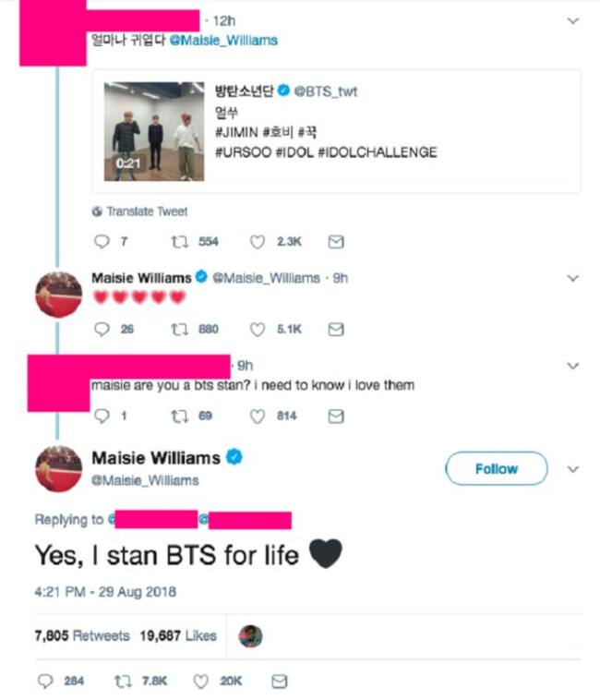Like the tweet with 2.3K likes

[257, 242]
